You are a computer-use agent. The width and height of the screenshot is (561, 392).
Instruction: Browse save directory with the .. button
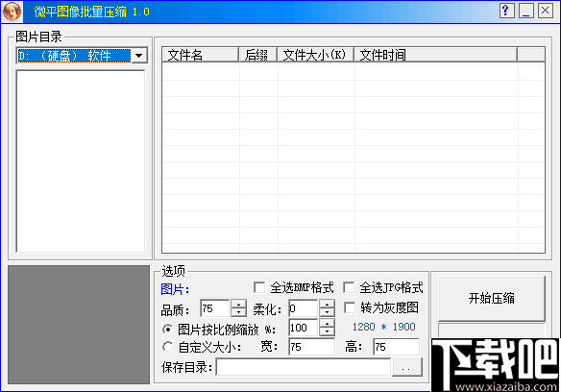406,367
